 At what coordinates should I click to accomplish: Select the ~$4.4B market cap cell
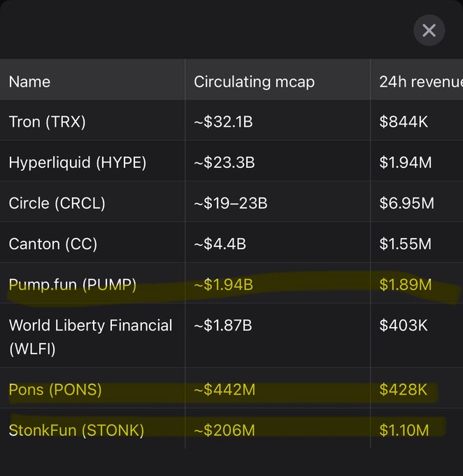pos(278,242)
